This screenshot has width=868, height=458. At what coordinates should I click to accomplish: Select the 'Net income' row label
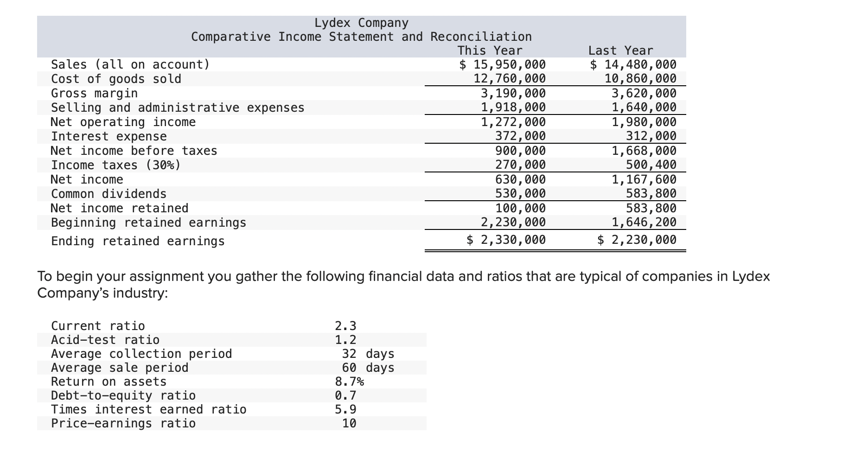pyautogui.click(x=87, y=179)
